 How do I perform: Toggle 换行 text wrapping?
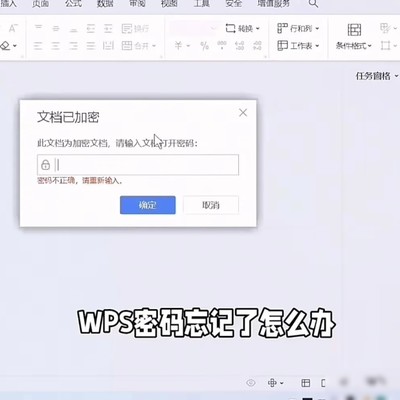pos(135,29)
